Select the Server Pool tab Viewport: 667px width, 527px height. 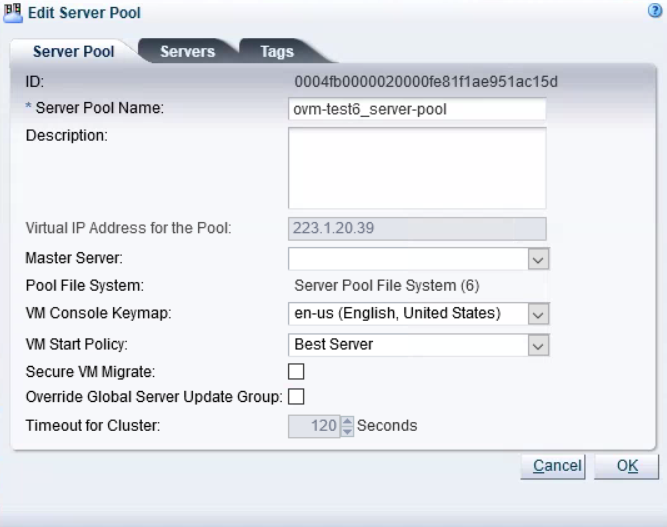(74, 51)
